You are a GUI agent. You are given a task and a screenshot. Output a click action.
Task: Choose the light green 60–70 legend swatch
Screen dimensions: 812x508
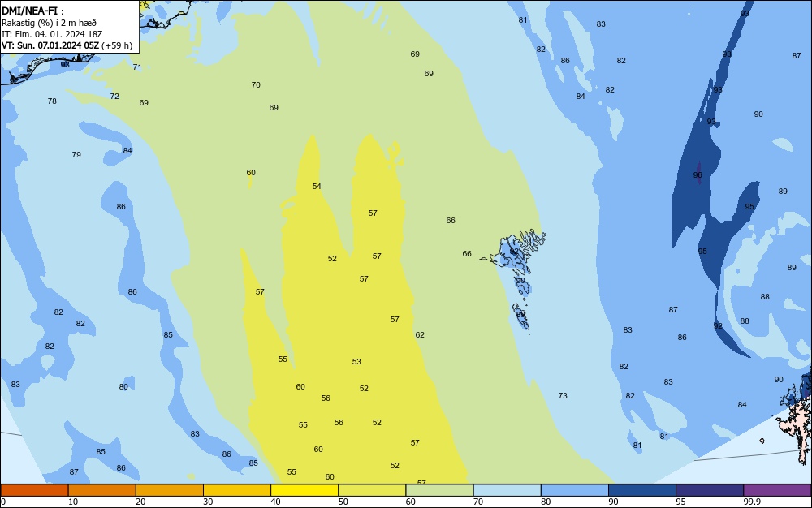click(x=439, y=490)
